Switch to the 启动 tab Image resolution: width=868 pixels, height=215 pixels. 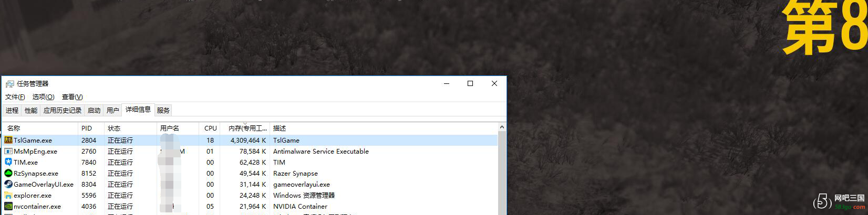[94, 110]
